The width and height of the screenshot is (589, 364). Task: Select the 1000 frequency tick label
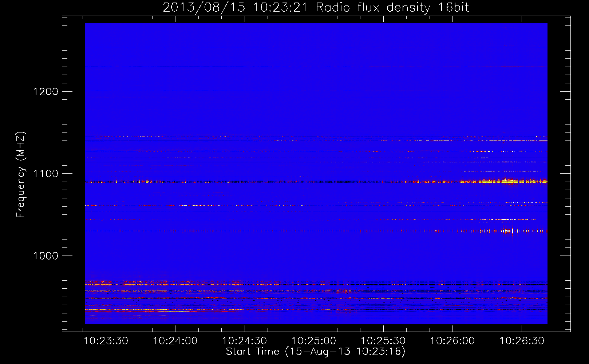(x=46, y=256)
